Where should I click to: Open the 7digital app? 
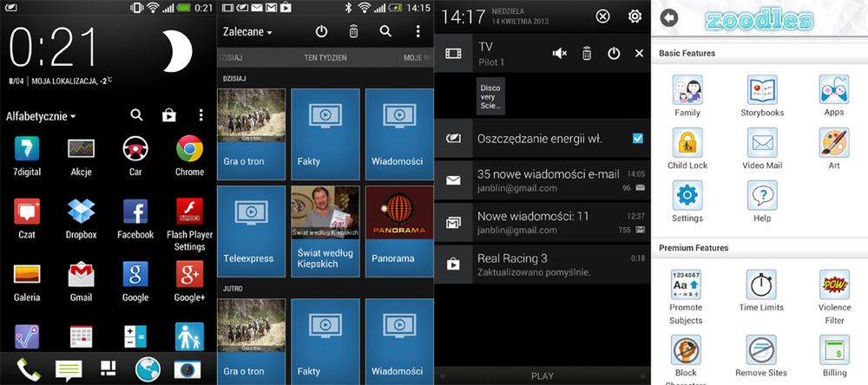(27, 155)
